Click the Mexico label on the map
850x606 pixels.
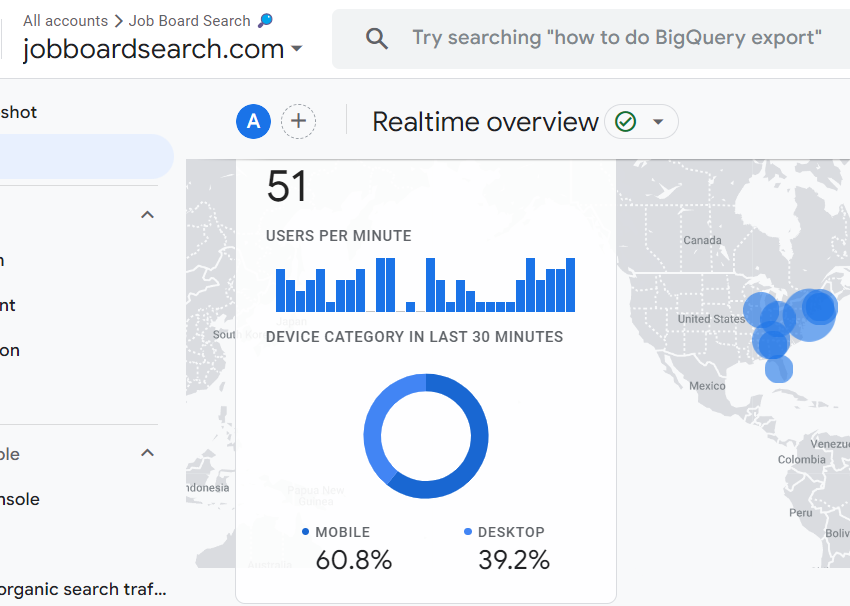[x=707, y=386]
